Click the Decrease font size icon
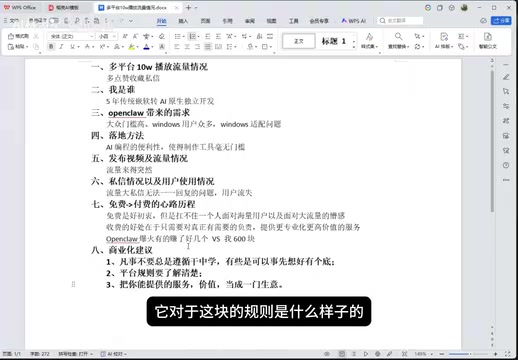Image resolution: width=518 pixels, height=360 pixels. point(135,36)
